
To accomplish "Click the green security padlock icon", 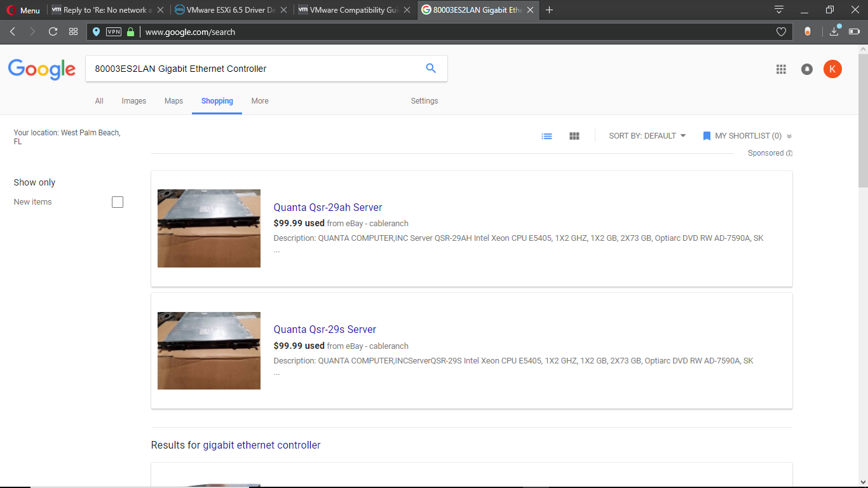I will (130, 32).
